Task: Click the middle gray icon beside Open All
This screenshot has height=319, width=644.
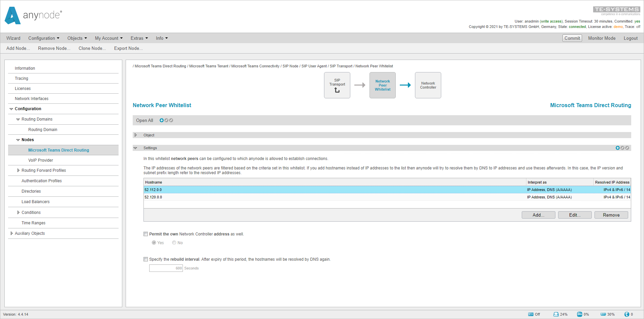Action: point(166,120)
